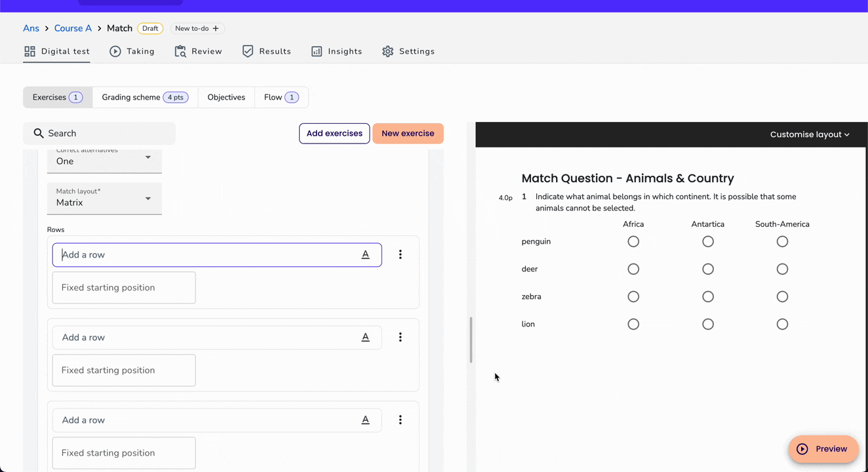Select Antartica for deer

point(708,269)
